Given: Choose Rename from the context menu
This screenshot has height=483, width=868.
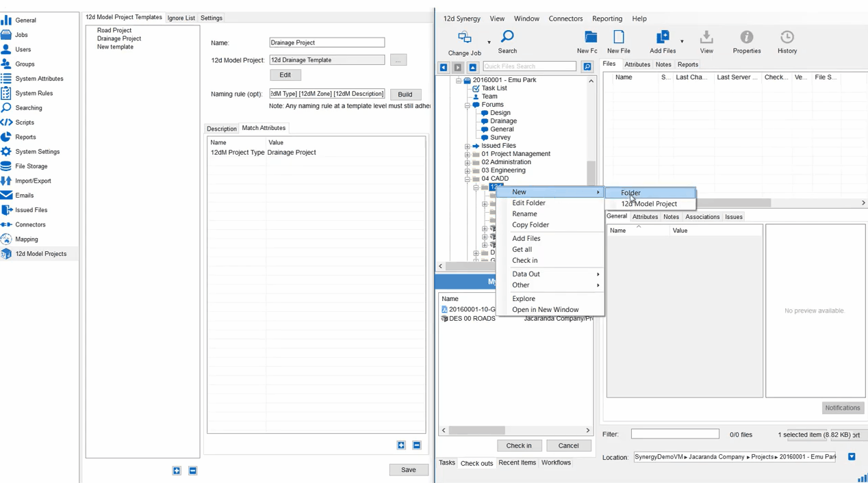Looking at the screenshot, I should point(524,214).
